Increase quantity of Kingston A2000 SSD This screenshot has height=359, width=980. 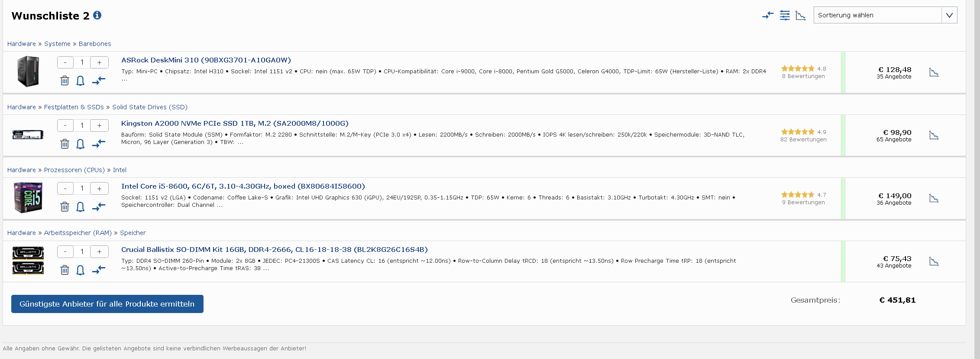[100, 125]
